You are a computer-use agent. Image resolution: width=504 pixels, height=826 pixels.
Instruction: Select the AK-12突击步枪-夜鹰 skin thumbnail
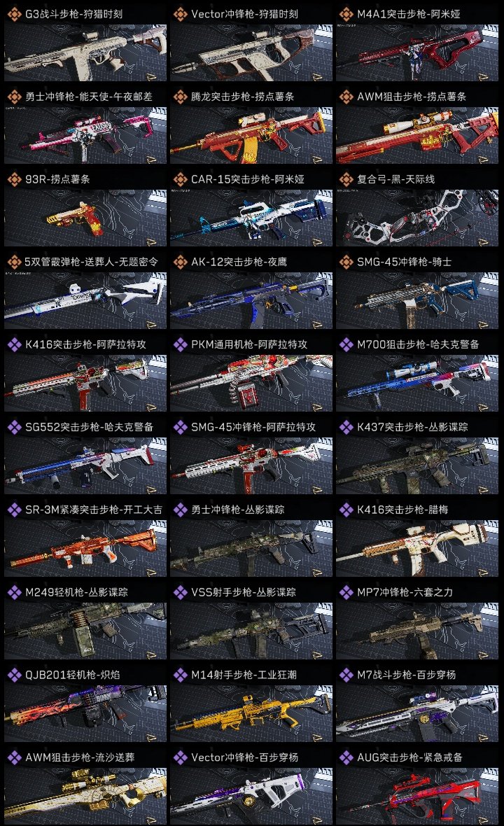(x=251, y=301)
